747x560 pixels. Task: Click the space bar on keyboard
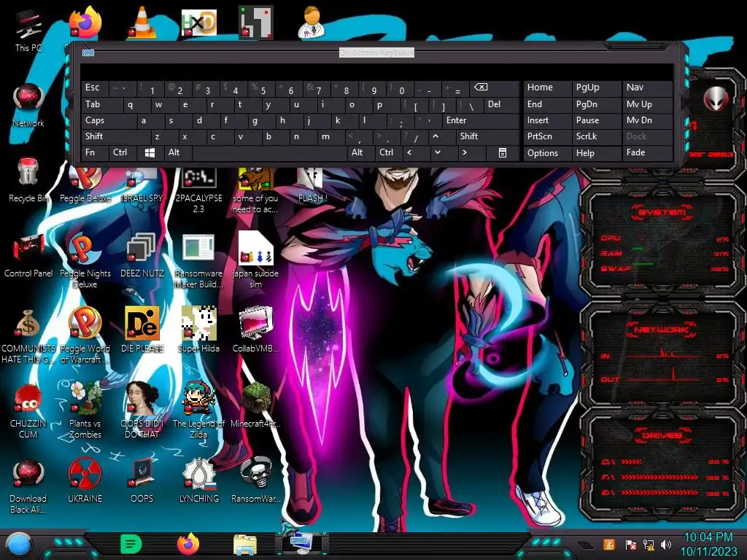(270, 153)
